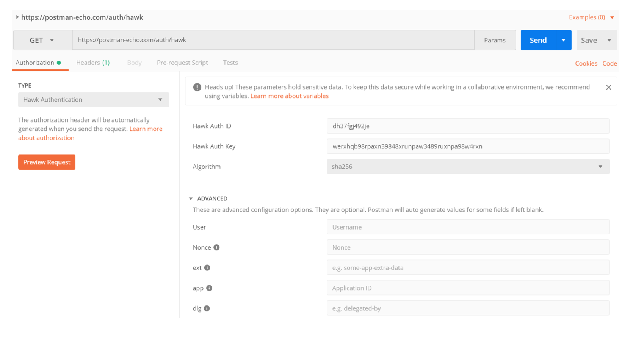
Task: Switch to the Headers tab
Action: [93, 63]
